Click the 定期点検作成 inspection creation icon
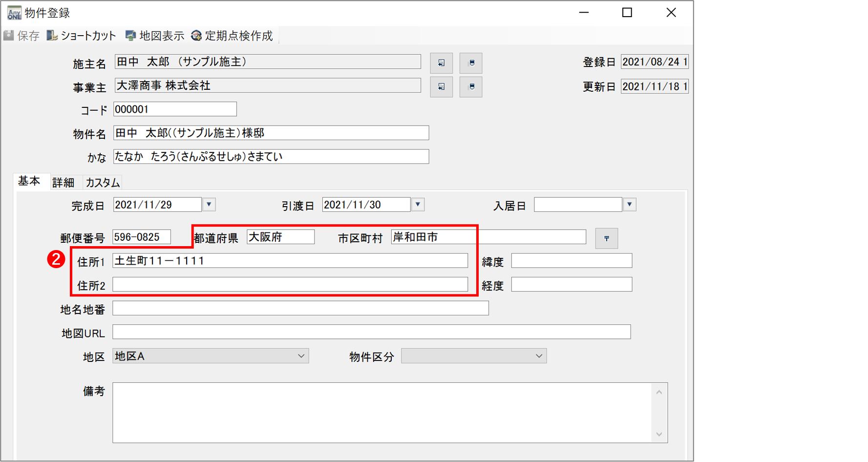 [196, 36]
